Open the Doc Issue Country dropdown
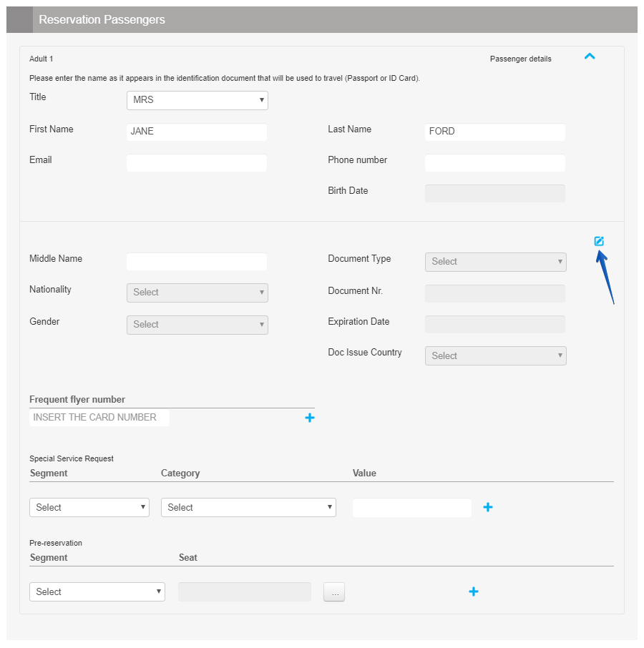 (x=495, y=356)
